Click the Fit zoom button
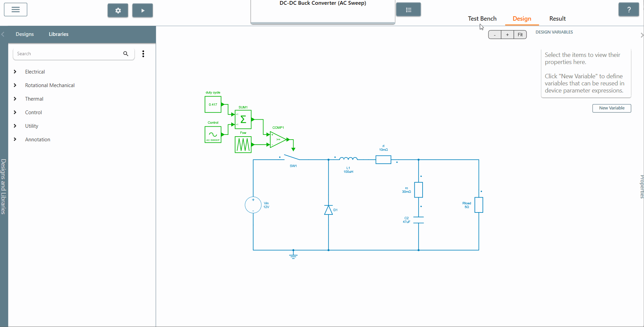 point(520,35)
